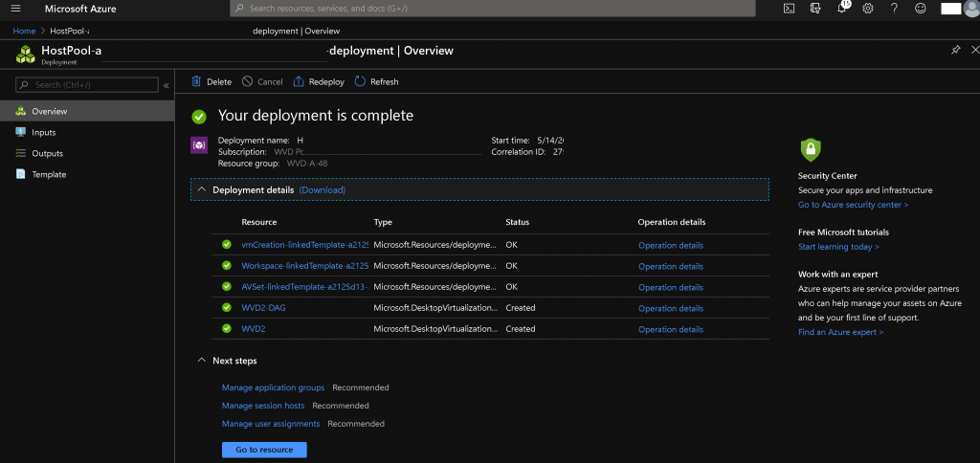
Task: Open Operation details for Workspace-linkedTemplate
Action: click(671, 267)
